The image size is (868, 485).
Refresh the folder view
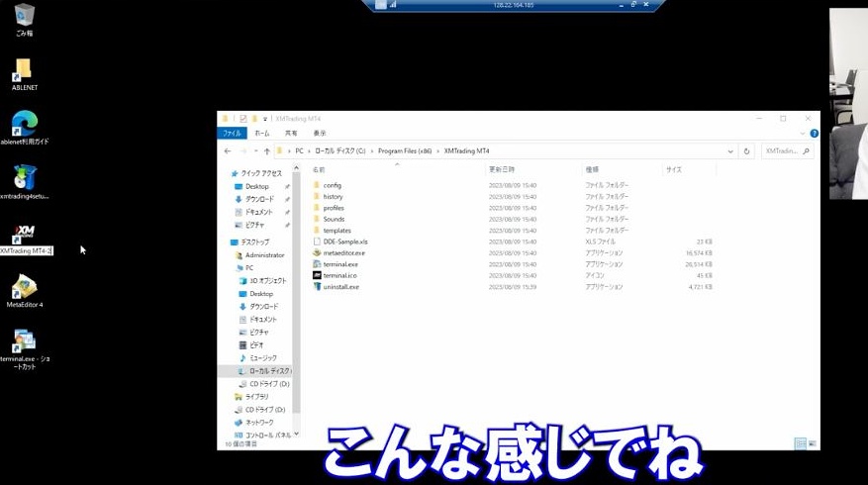coord(746,151)
